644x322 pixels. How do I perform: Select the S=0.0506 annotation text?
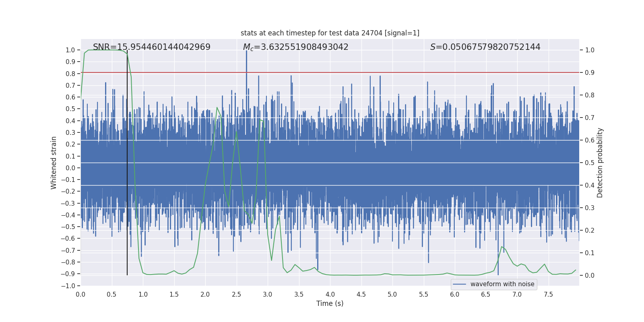tap(485, 47)
